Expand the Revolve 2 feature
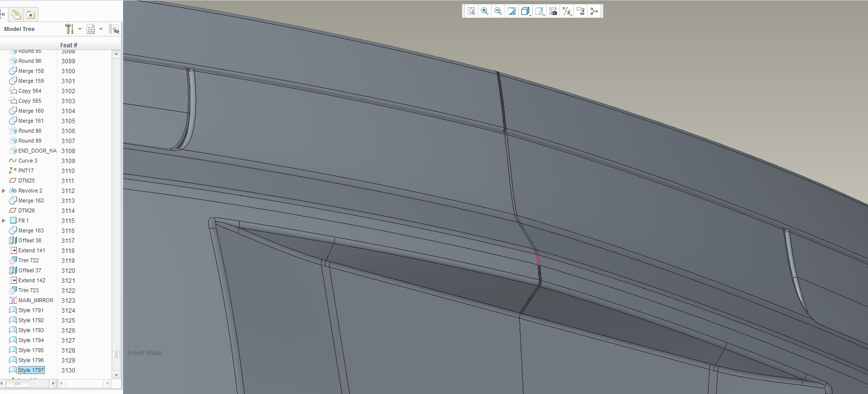Viewport: 868px width, 394px height. point(4,191)
